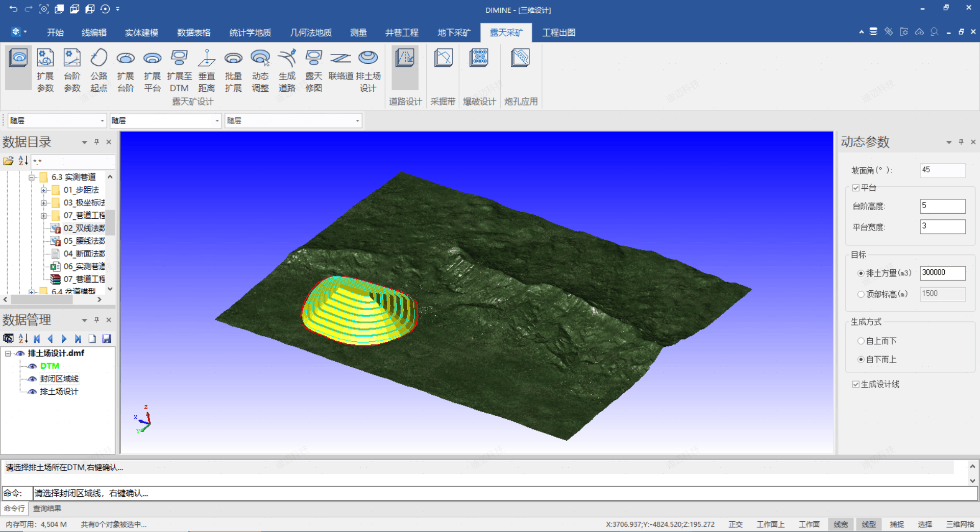Hide the DTM layer via eye icon
The height and width of the screenshot is (532, 980).
click(32, 366)
